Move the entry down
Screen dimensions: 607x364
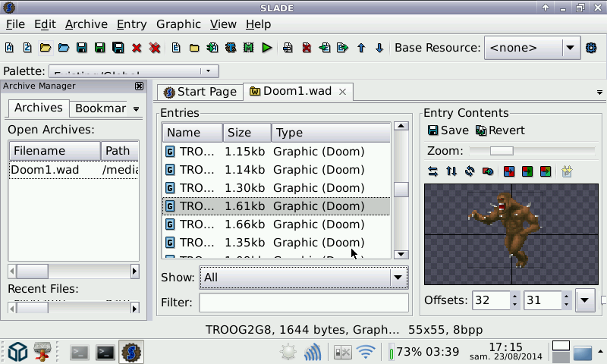[x=379, y=48]
